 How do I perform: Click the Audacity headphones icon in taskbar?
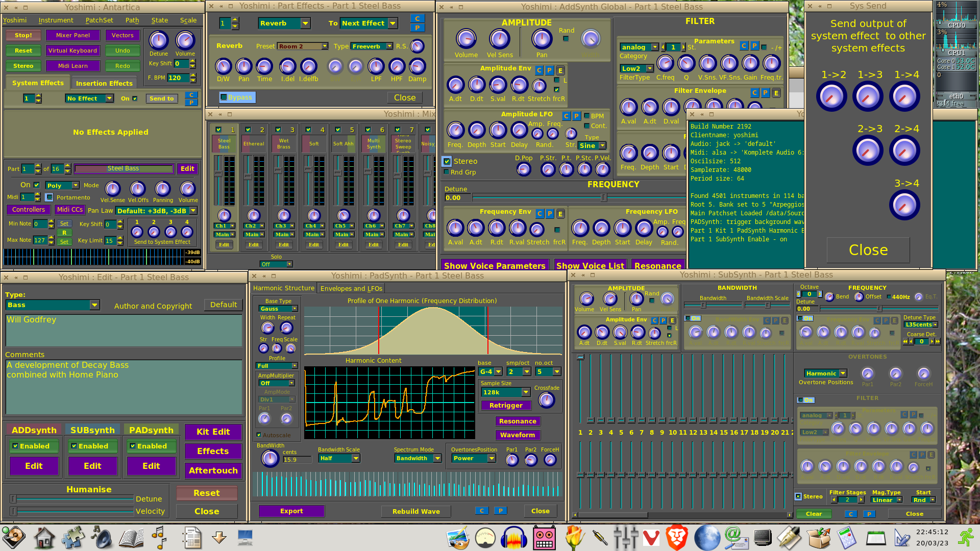[513, 538]
